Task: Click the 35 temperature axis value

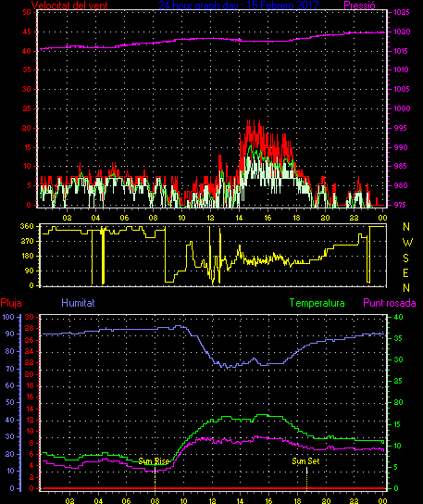Action: click(398, 338)
